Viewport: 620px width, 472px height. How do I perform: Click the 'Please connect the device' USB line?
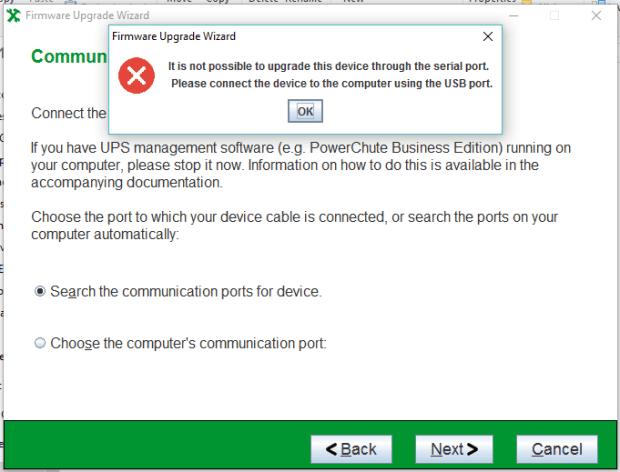332,83
